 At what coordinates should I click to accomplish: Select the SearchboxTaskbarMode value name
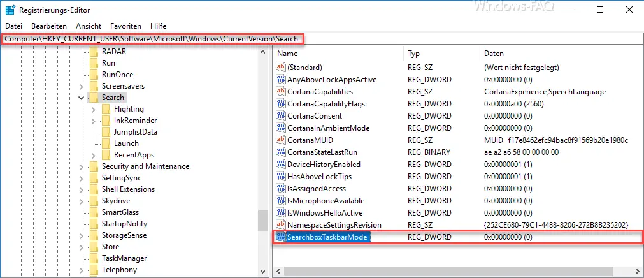tap(327, 237)
